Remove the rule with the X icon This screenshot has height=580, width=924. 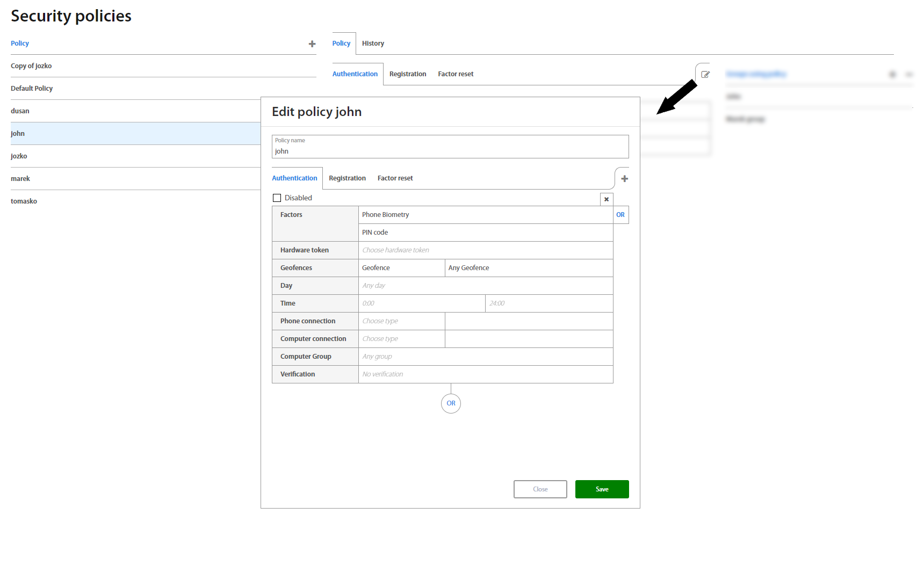pos(607,199)
